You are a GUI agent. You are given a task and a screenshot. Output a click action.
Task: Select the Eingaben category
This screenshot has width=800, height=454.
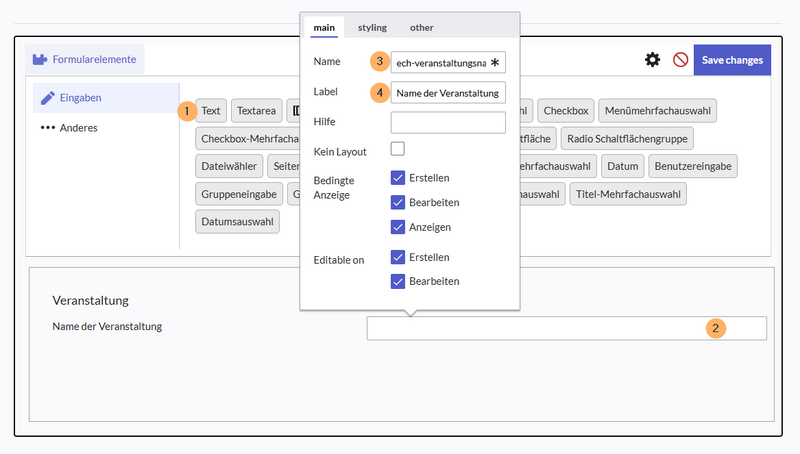tap(106, 97)
